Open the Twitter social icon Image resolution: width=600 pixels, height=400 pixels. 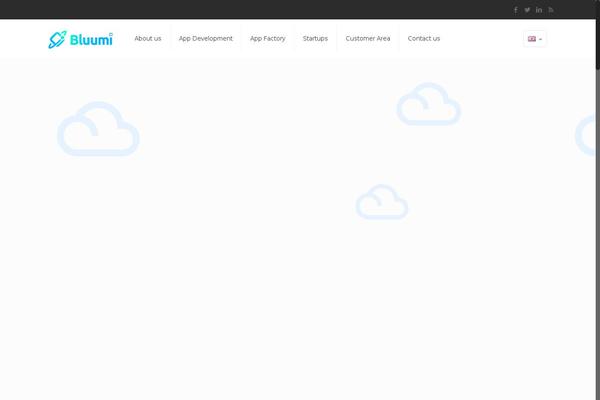[527, 10]
